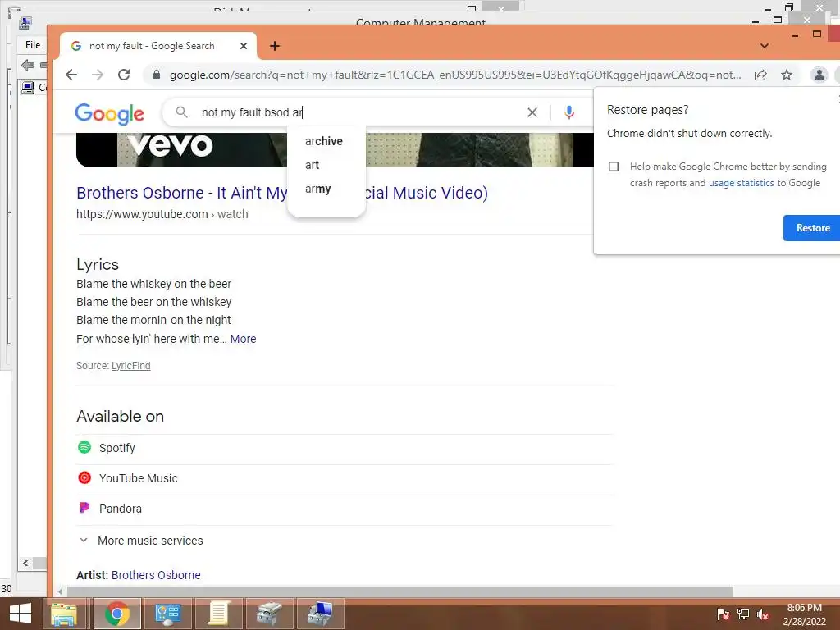Click the network tray icon

point(743,614)
